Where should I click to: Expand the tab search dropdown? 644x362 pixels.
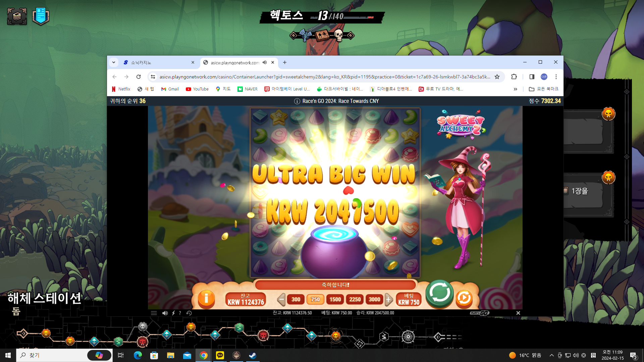click(114, 62)
